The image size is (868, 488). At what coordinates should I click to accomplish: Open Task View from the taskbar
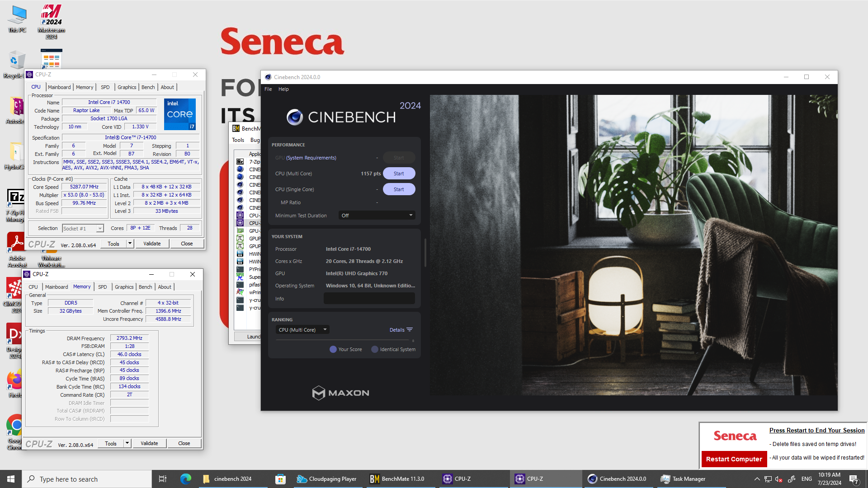coord(163,479)
